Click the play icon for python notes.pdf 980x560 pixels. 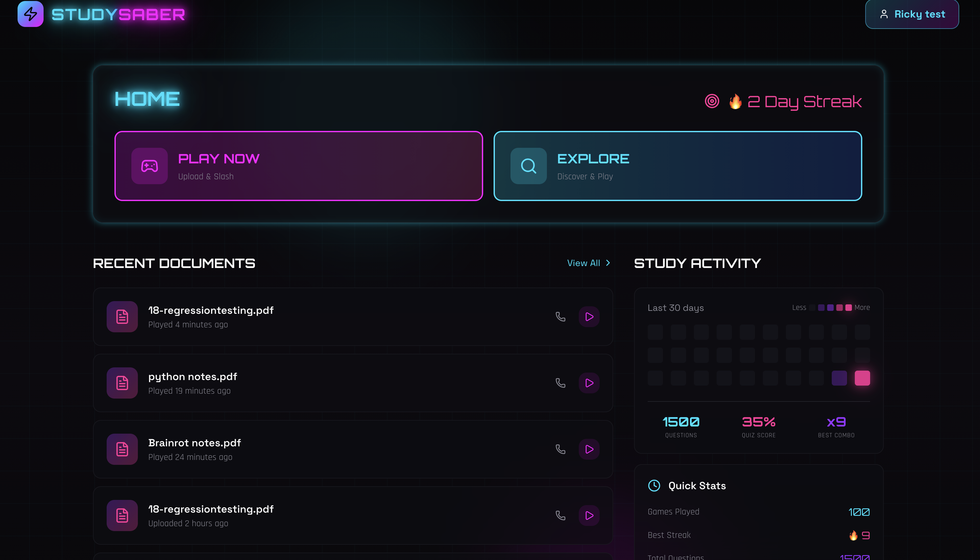(x=589, y=383)
